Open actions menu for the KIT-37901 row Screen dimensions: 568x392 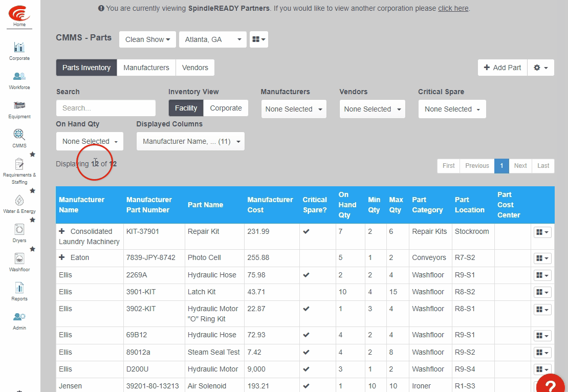(x=542, y=232)
